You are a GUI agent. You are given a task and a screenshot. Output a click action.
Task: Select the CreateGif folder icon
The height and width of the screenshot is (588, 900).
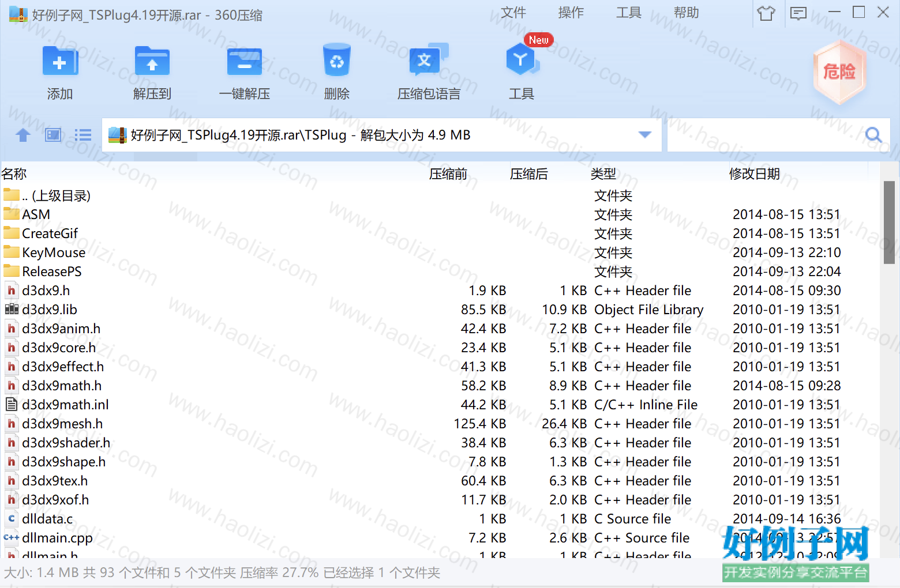pos(11,233)
